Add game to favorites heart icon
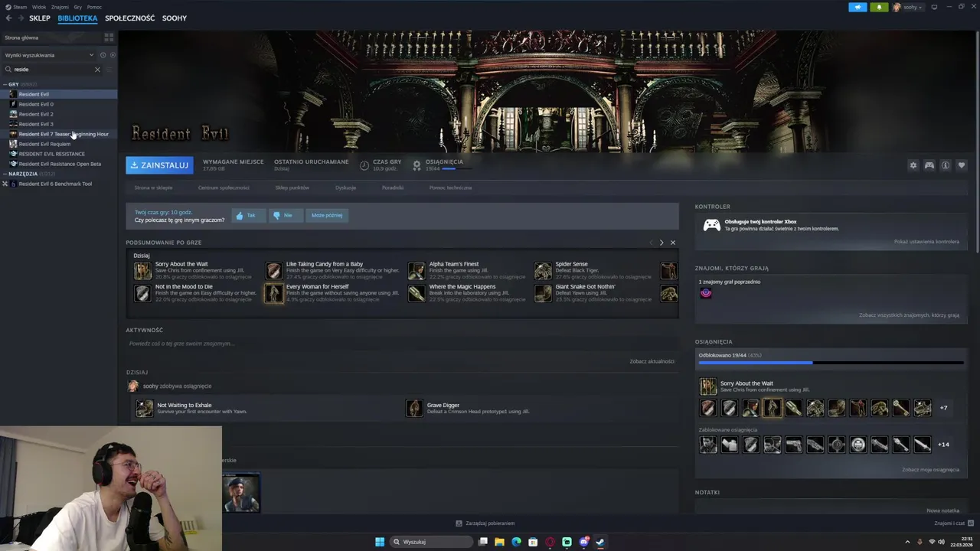 962,165
